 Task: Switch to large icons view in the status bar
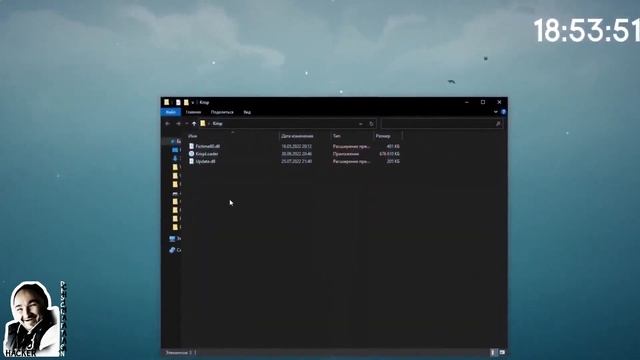click(x=502, y=352)
